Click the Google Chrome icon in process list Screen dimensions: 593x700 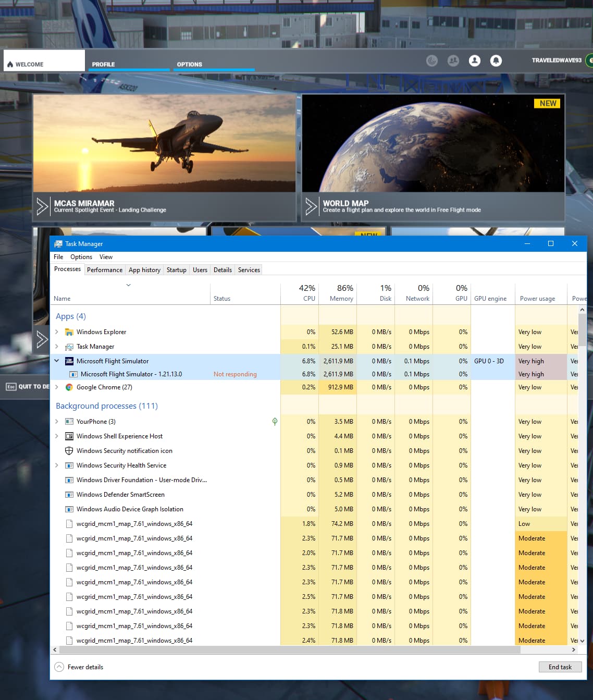(69, 387)
